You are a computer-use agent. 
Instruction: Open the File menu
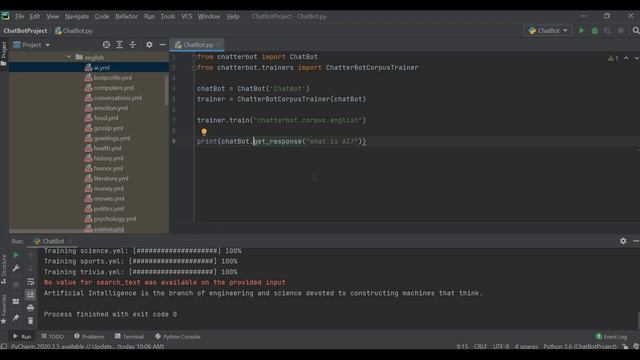pos(19,16)
